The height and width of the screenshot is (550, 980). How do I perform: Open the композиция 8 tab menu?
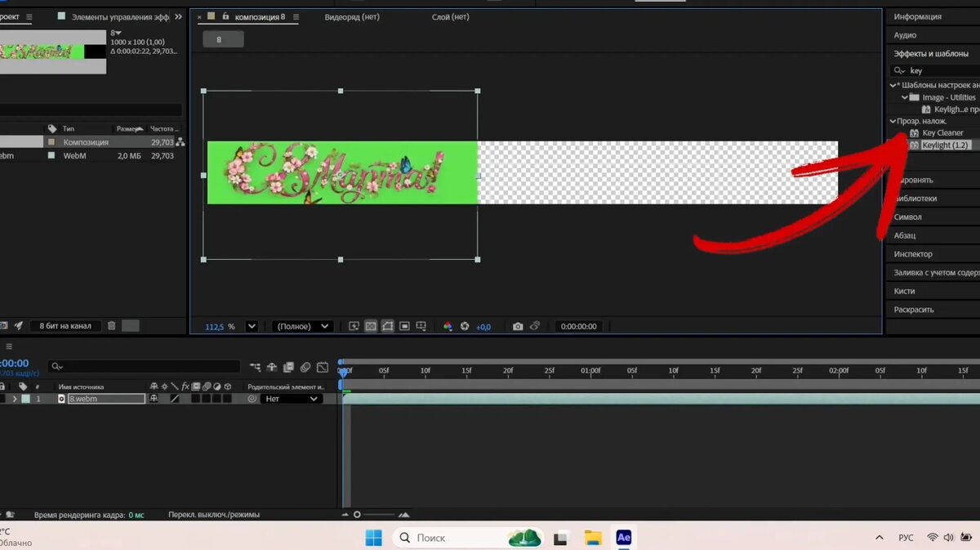[x=296, y=16]
